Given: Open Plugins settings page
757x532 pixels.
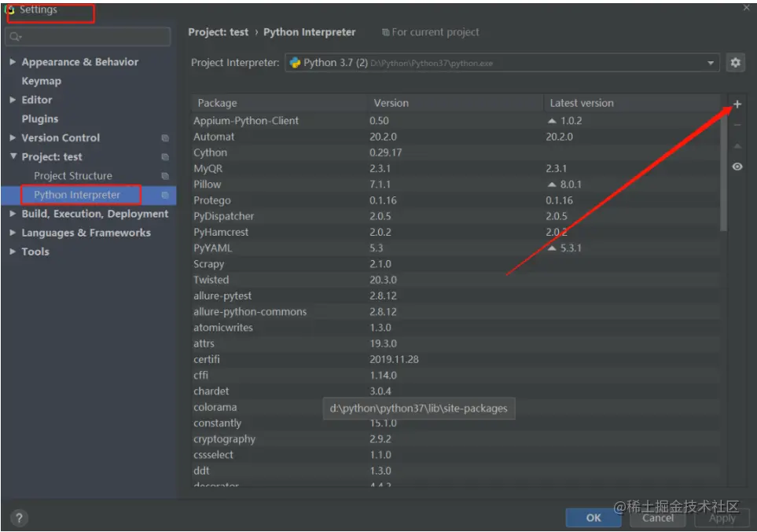Looking at the screenshot, I should point(39,119).
